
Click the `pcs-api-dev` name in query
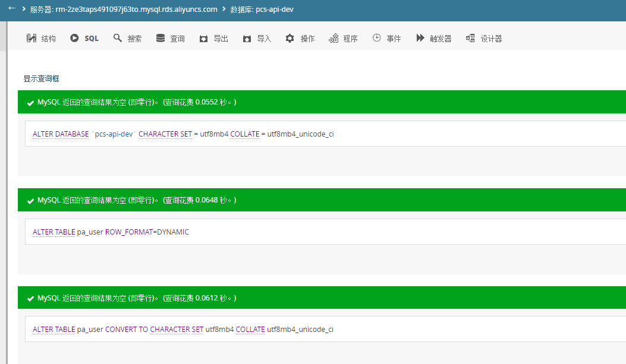click(114, 134)
